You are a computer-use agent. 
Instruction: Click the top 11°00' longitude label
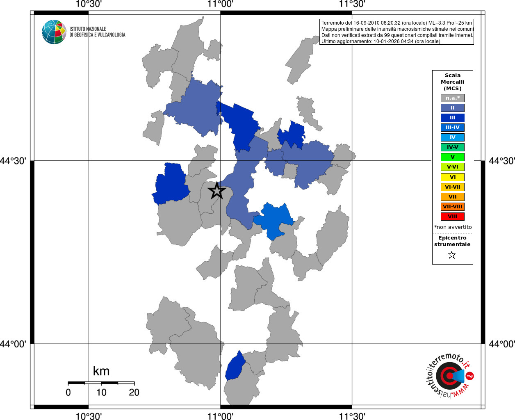coord(220,4)
